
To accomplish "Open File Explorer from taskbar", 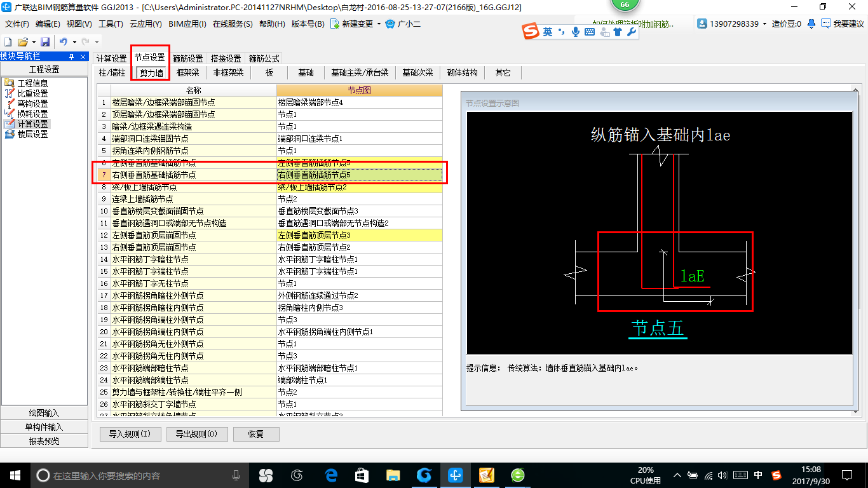I will point(393,475).
